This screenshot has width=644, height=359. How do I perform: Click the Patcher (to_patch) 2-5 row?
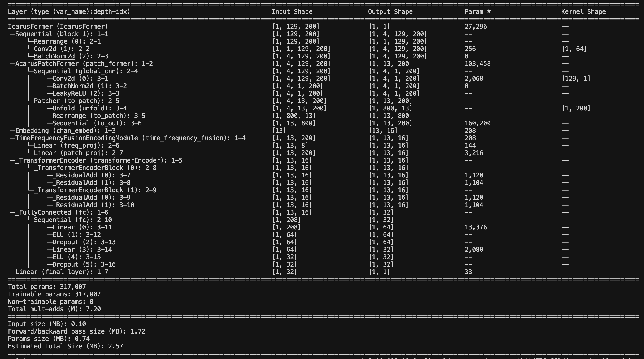pyautogui.click(x=76, y=101)
